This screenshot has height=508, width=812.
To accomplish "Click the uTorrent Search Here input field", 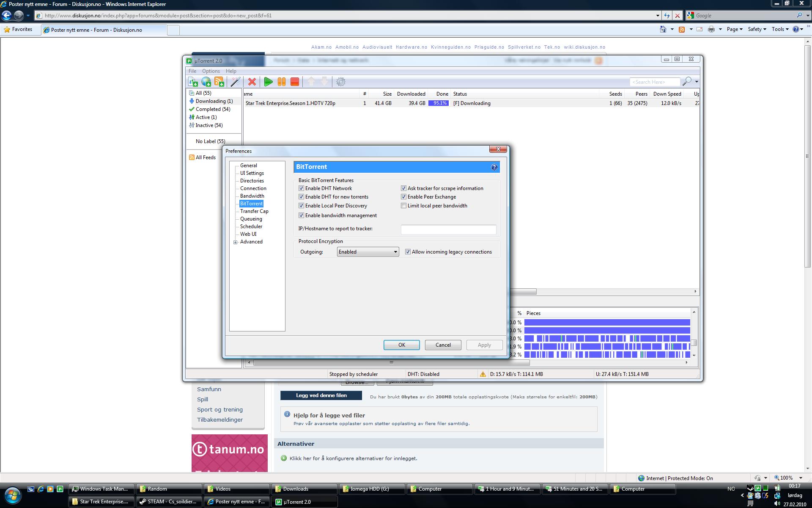I will click(x=655, y=82).
